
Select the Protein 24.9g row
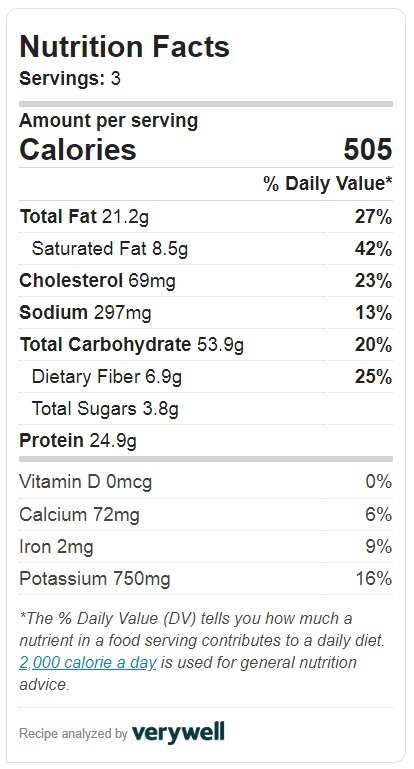[206, 440]
